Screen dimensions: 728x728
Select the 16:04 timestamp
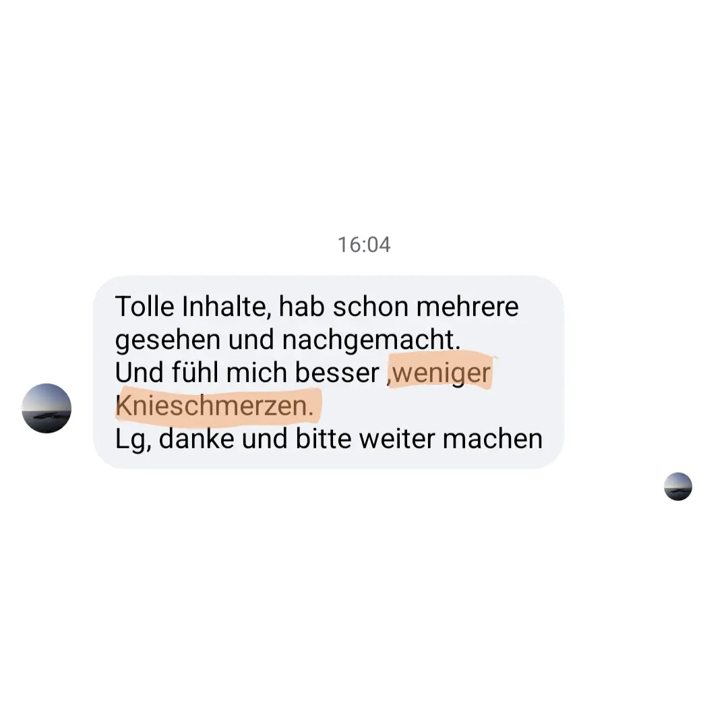coord(364,245)
